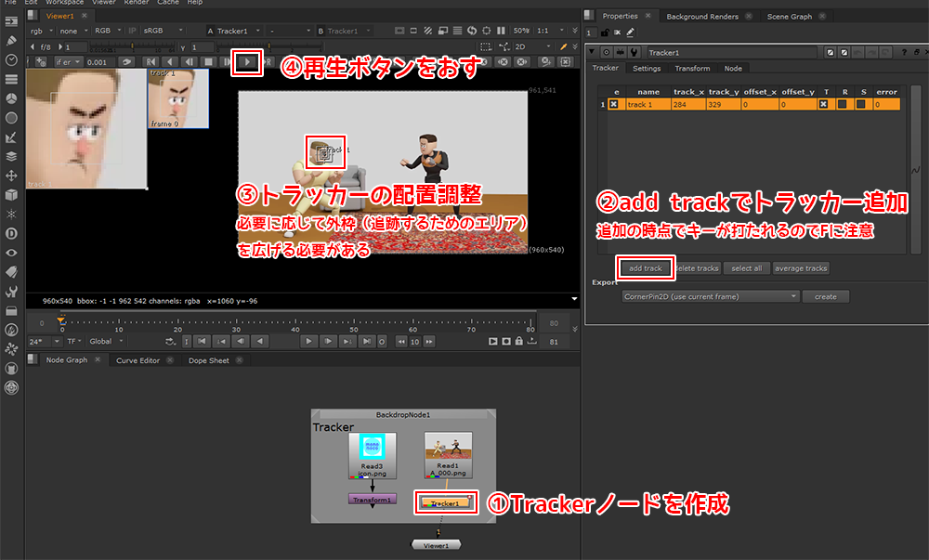Click the Viewer1 node in the graph
The height and width of the screenshot is (560, 929).
437,545
